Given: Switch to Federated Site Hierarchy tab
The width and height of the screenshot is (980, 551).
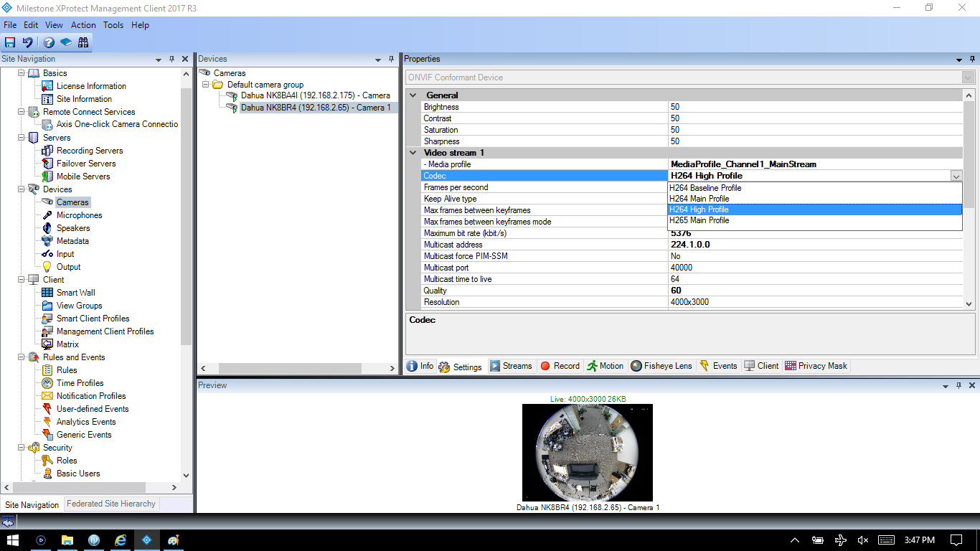Looking at the screenshot, I should [111, 504].
